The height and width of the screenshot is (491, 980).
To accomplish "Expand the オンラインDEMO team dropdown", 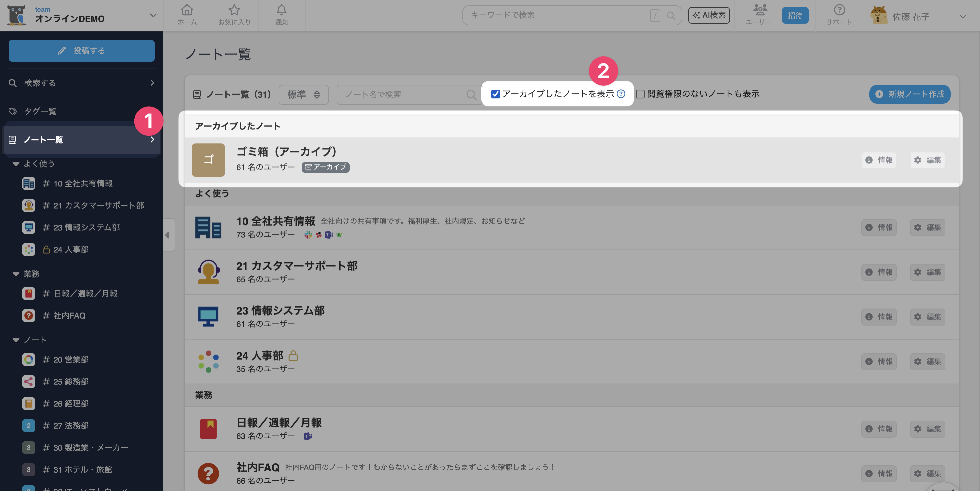I will 153,16.
